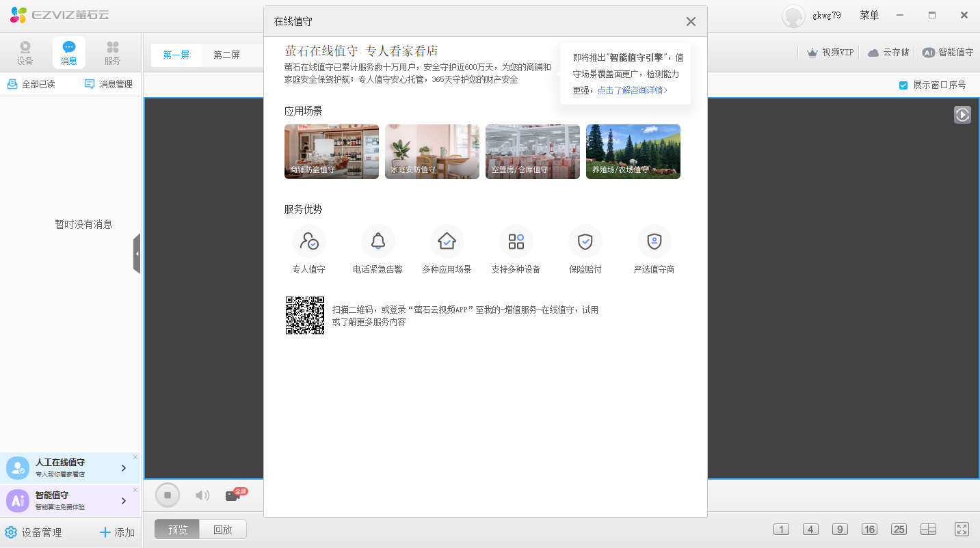The width and height of the screenshot is (980, 548).
Task: Switch to 预览 preview mode
Action: click(x=177, y=530)
